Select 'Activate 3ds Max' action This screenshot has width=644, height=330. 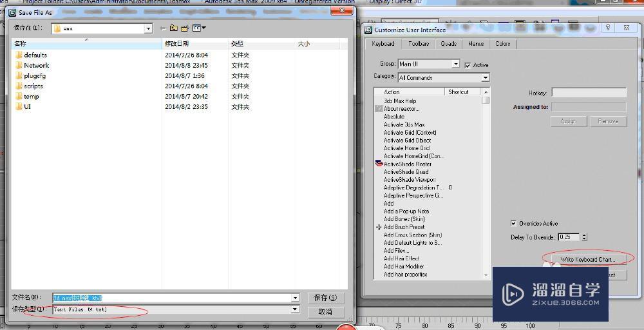coord(404,124)
